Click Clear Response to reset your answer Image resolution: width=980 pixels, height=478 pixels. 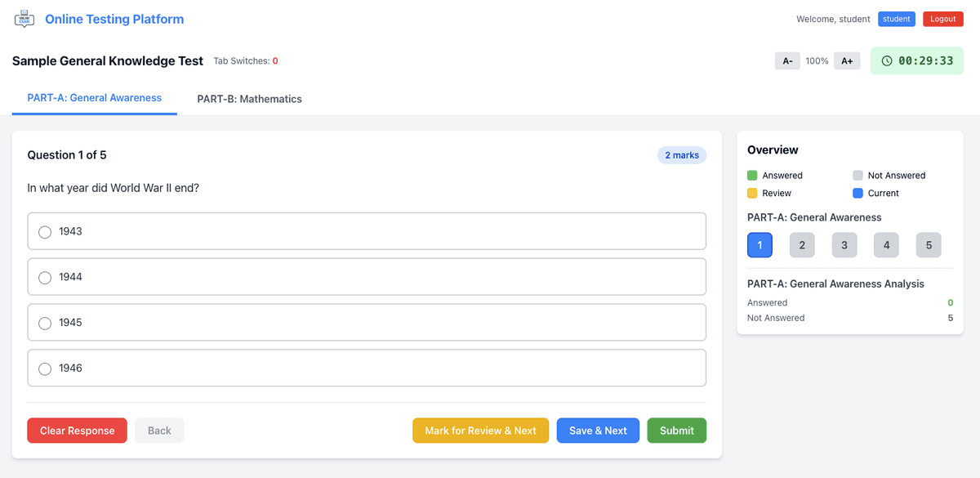point(77,430)
